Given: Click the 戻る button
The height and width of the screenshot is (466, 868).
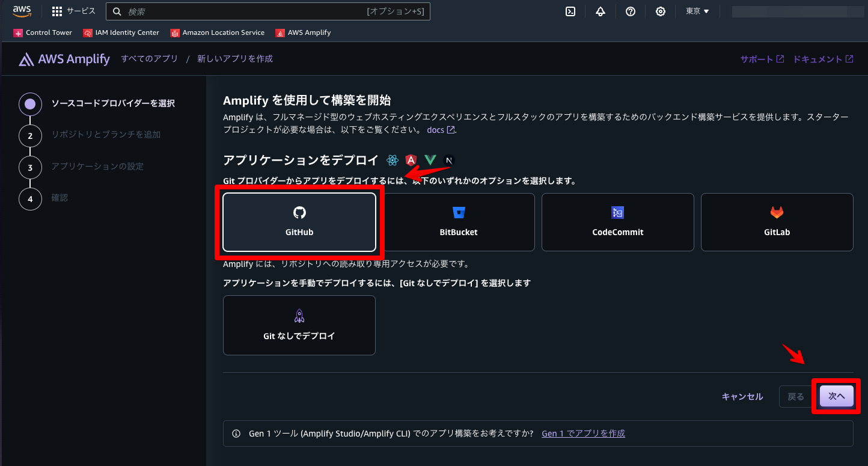Looking at the screenshot, I should [x=796, y=397].
